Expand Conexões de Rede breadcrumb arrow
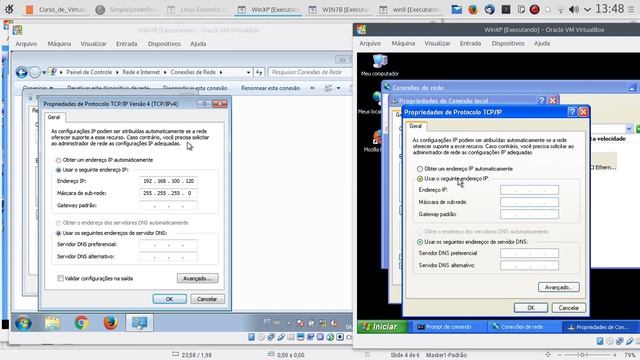640x360 pixels. tap(221, 72)
